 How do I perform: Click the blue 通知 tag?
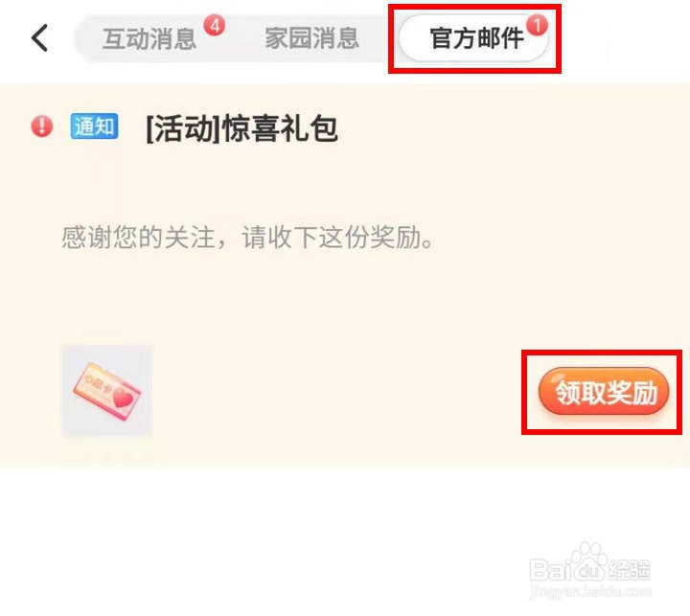pyautogui.click(x=94, y=126)
